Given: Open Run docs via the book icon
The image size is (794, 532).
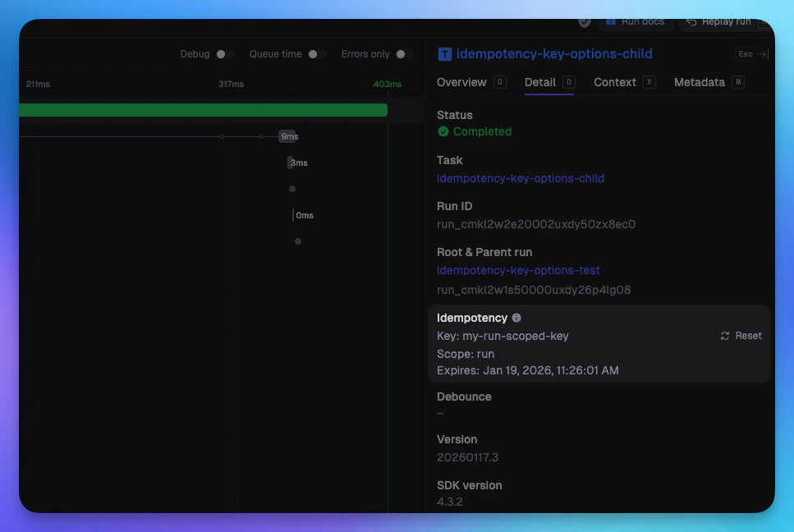Looking at the screenshot, I should click(x=609, y=22).
